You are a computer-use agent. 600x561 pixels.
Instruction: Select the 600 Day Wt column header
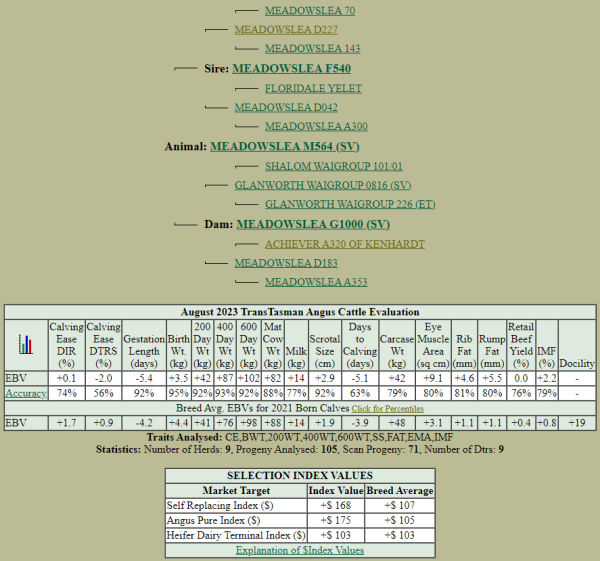(249, 345)
